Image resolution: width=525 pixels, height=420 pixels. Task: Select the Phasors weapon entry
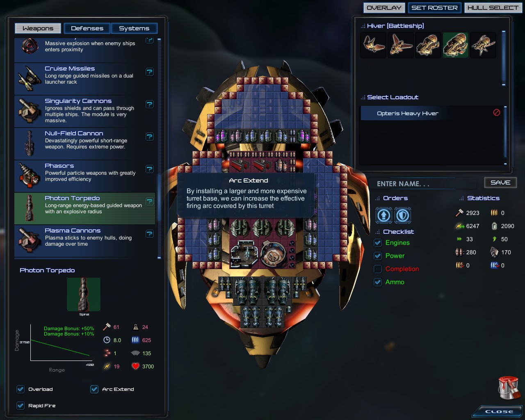[x=84, y=176]
